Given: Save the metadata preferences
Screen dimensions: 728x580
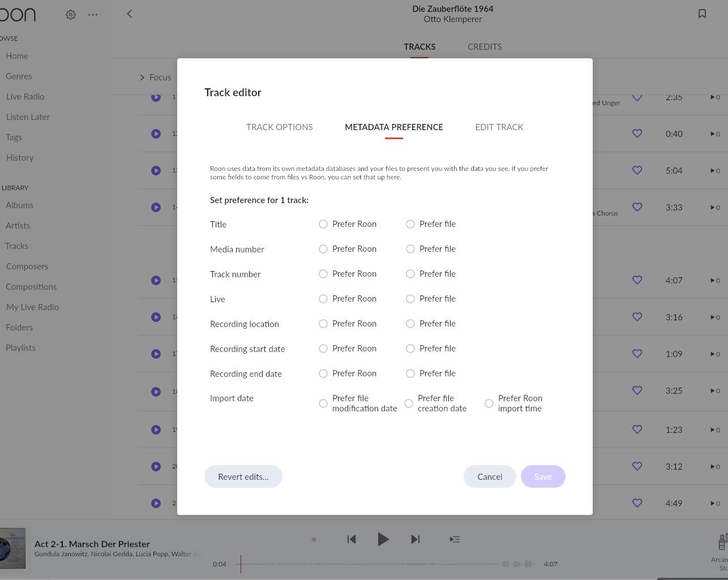Looking at the screenshot, I should 543,476.
